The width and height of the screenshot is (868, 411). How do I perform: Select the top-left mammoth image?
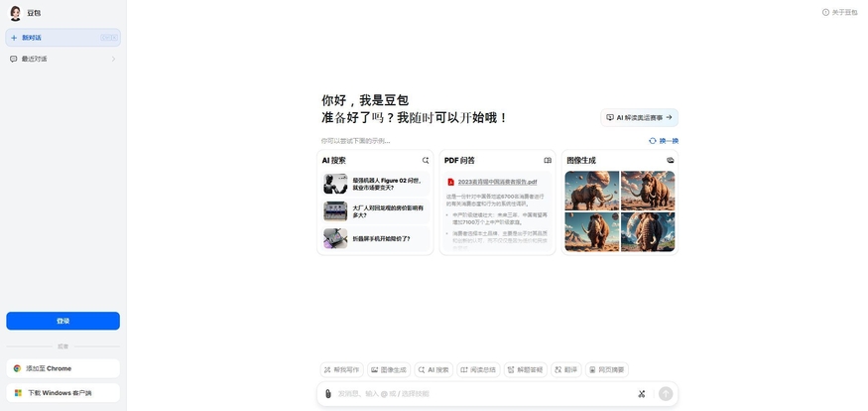tap(592, 191)
